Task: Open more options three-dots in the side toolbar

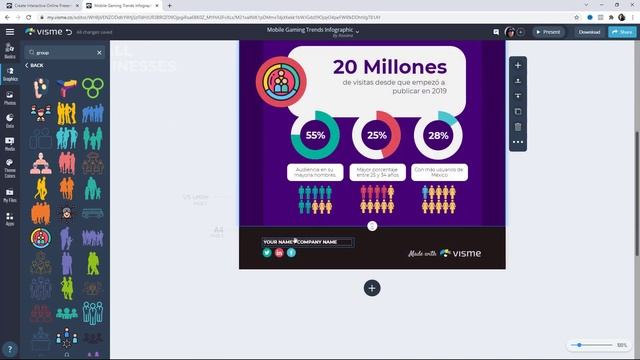Action: 518,142
